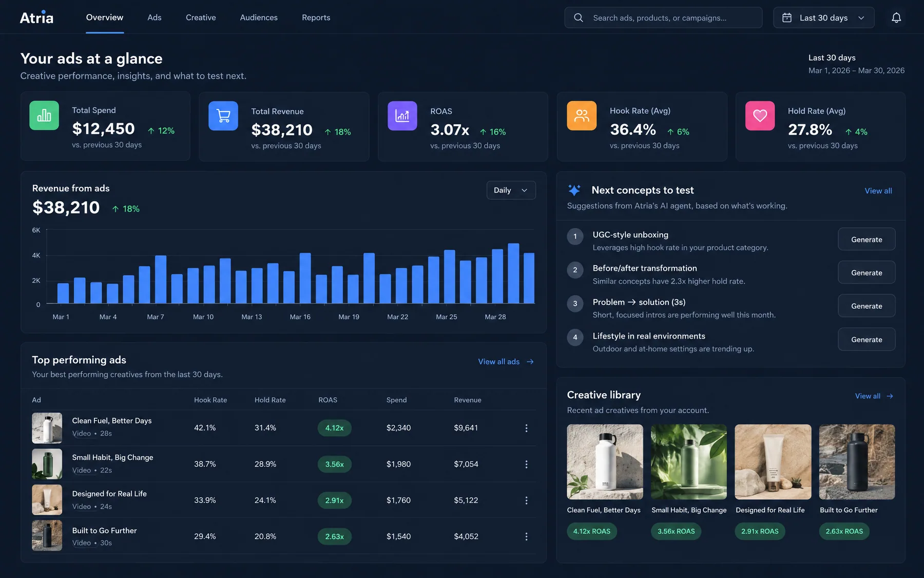Image resolution: width=924 pixels, height=578 pixels.
Task: Click the 4.12x ROAS badge in table
Action: (335, 428)
